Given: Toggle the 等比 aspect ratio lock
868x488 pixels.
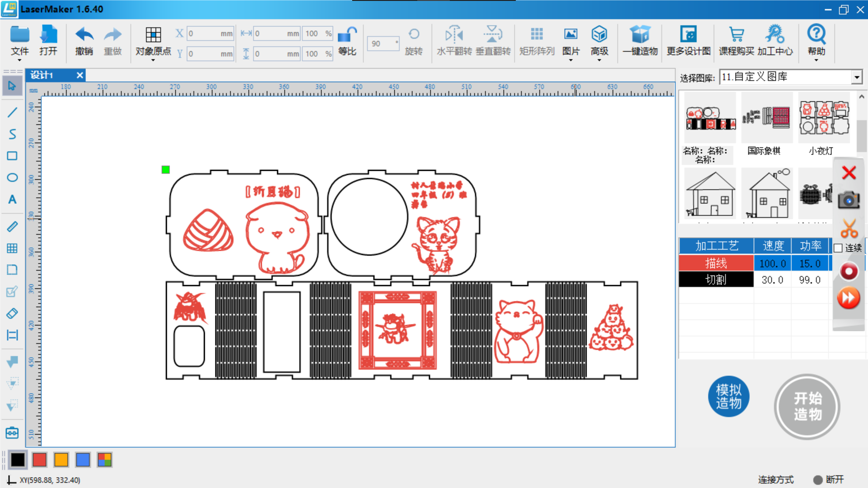Looking at the screenshot, I should 347,41.
